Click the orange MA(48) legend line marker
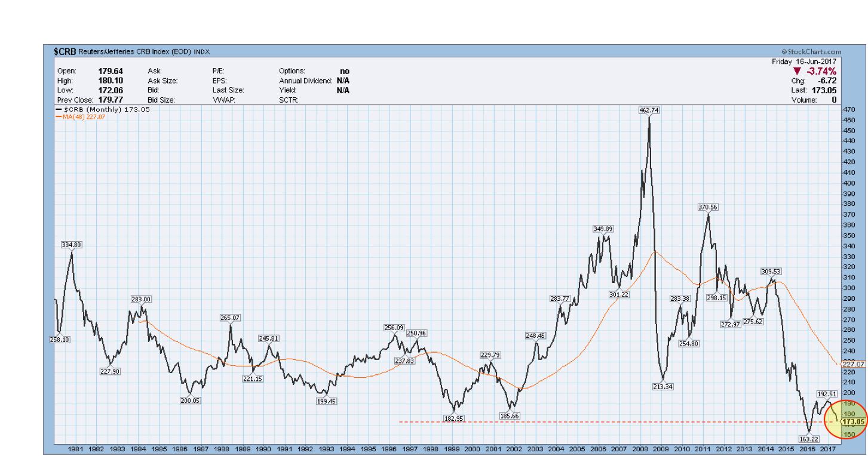Screen dimensions: 868x456 click(x=58, y=117)
